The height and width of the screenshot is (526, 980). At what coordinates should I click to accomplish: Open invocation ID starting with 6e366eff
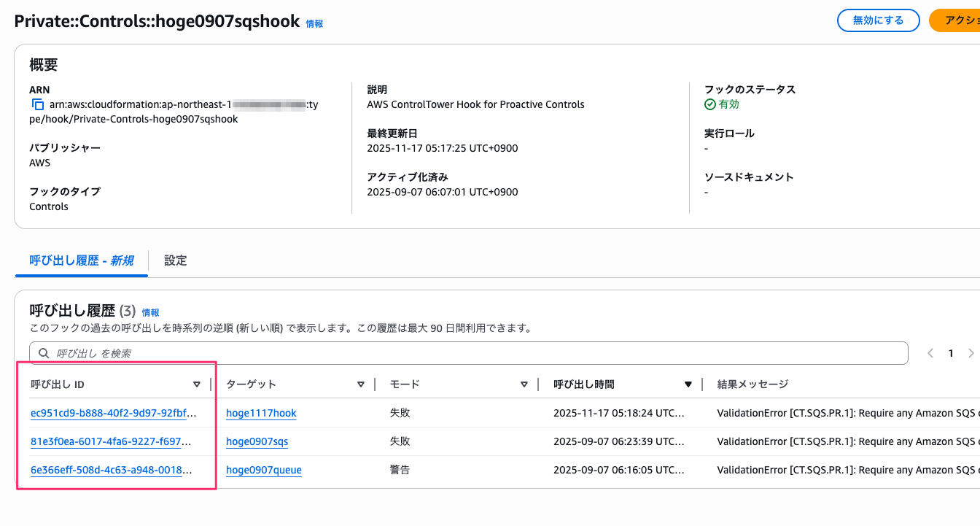111,470
